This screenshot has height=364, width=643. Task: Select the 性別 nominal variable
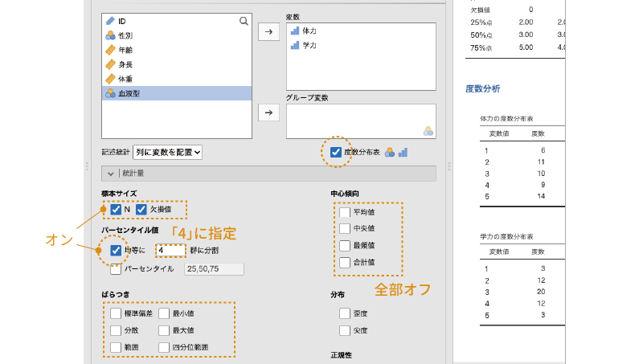(x=125, y=35)
